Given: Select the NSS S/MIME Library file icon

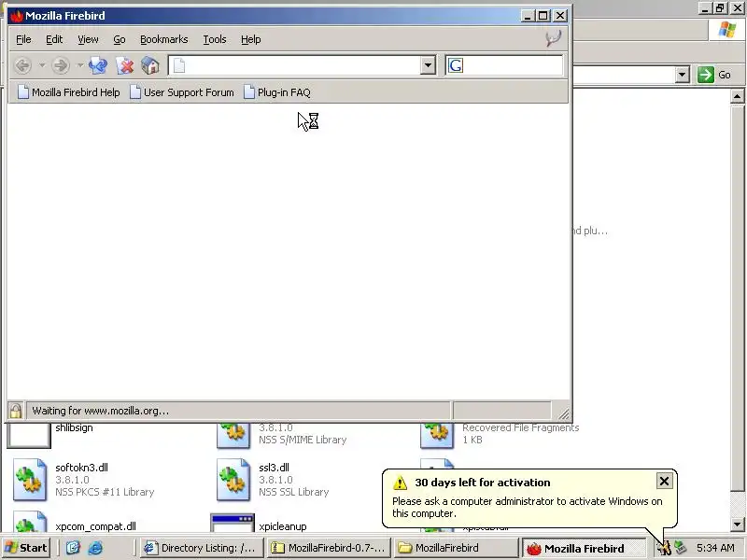Looking at the screenshot, I should pos(233,435).
